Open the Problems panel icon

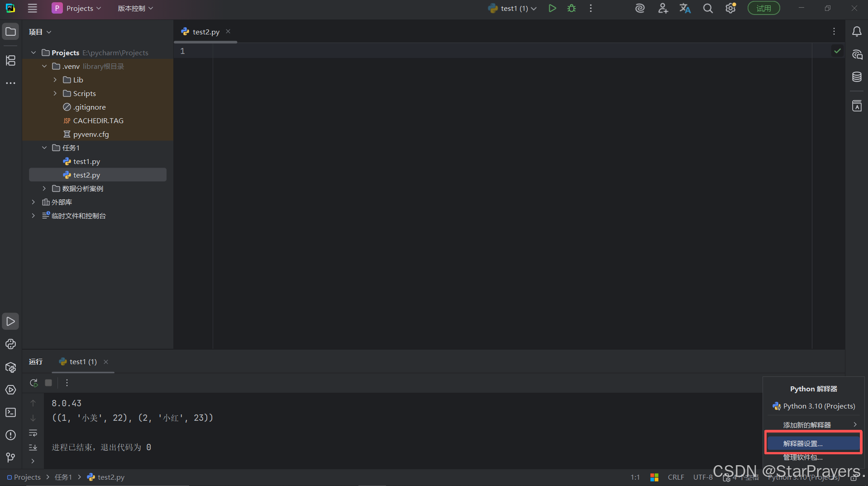click(x=10, y=435)
